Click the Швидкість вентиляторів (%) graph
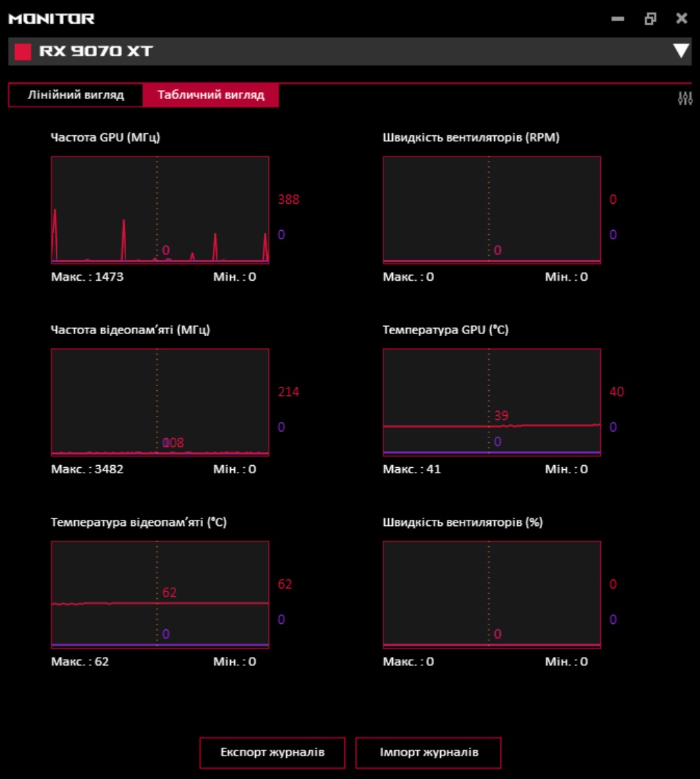The image size is (700, 779). (492, 594)
